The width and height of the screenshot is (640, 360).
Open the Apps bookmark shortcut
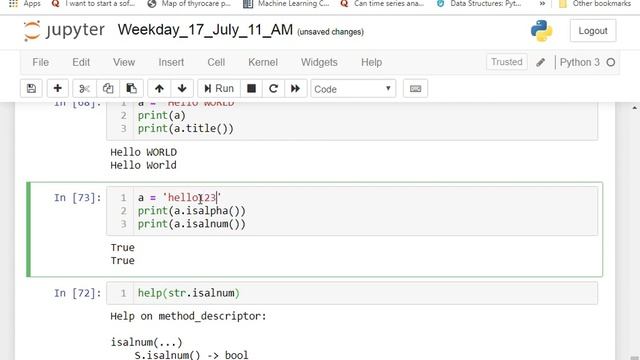tap(25, 4)
